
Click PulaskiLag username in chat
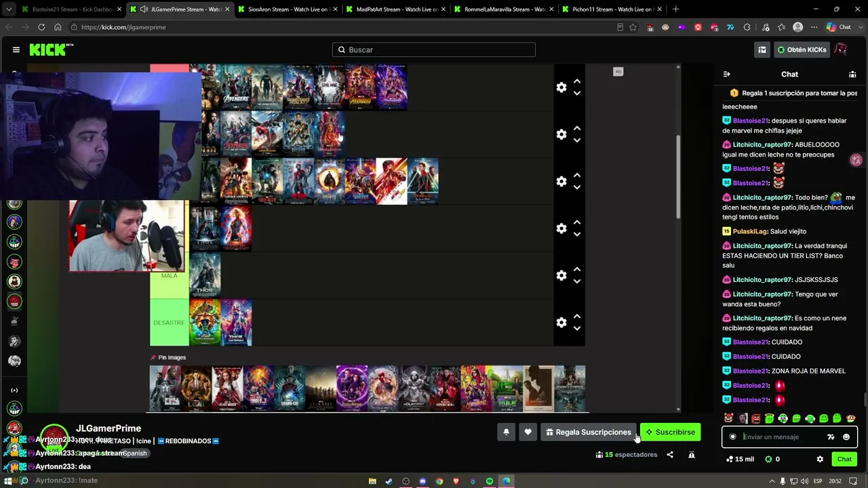pos(750,231)
